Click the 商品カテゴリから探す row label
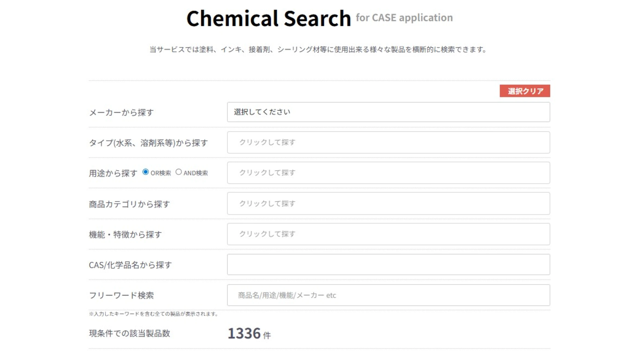The width and height of the screenshot is (644, 351). pos(129,204)
